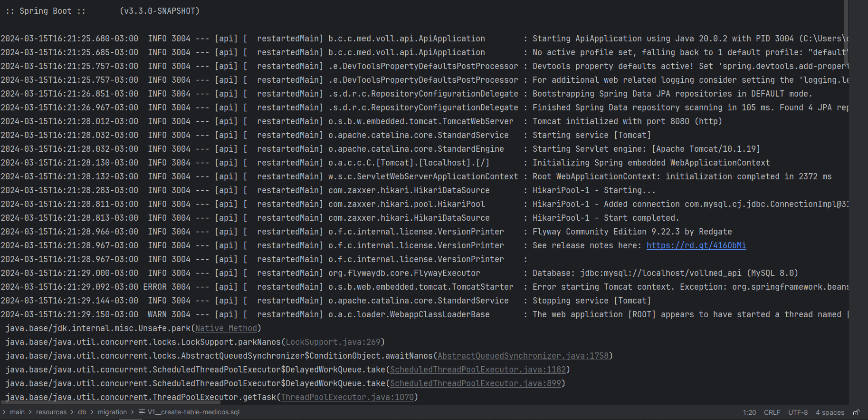Toggle the read-only lock icon in status bar
Screen dimensions: 868x420
(x=856, y=412)
